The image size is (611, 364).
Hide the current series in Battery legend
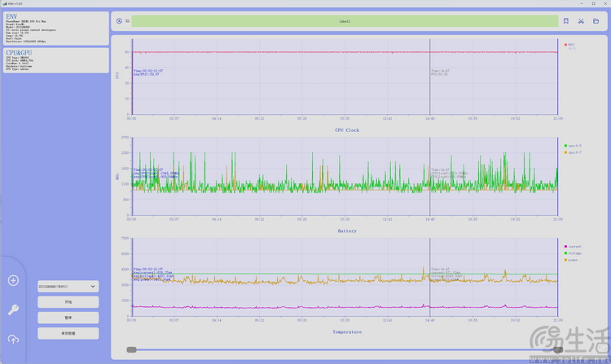coord(574,245)
